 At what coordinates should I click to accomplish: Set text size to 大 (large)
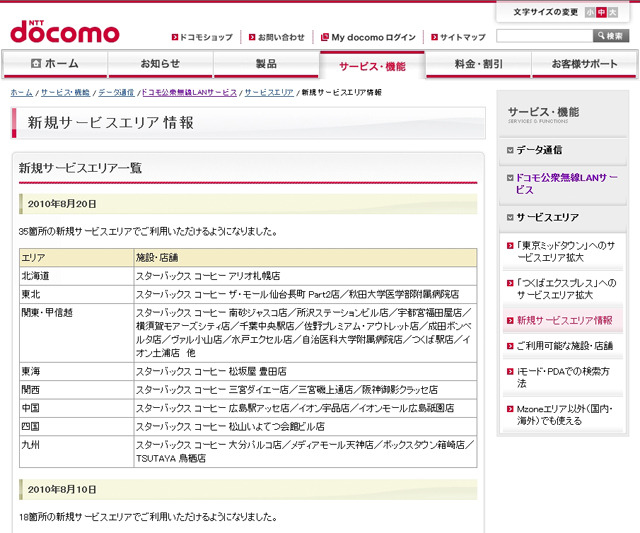coord(613,12)
